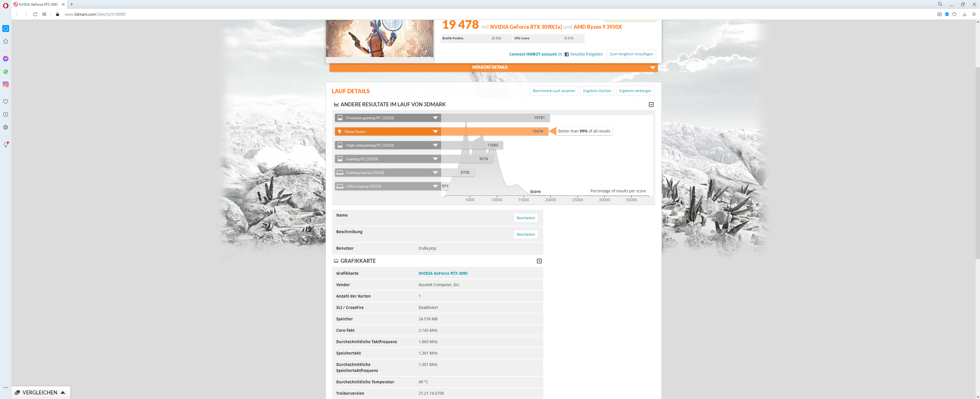
Task: Open WhatsApp in Opera sidebar
Action: (x=6, y=72)
